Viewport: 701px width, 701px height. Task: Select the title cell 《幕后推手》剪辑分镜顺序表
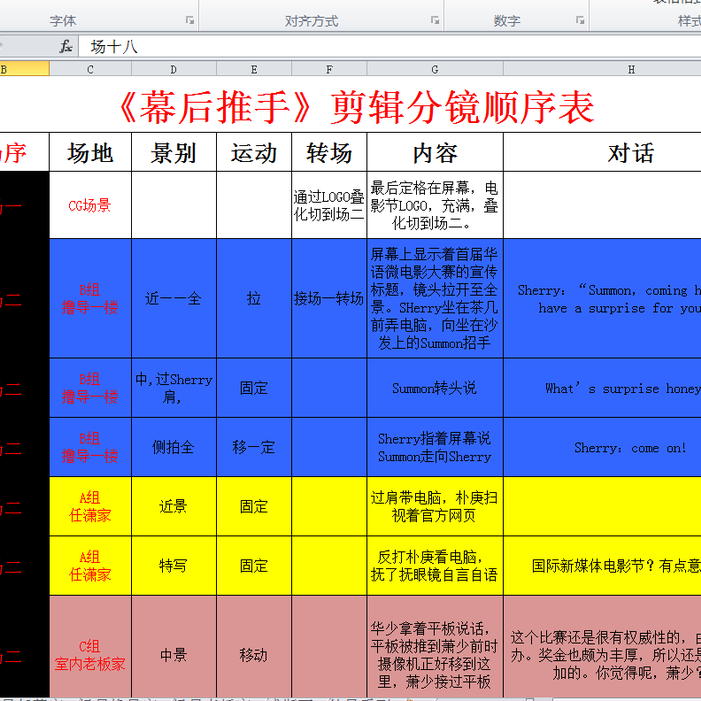[356, 106]
